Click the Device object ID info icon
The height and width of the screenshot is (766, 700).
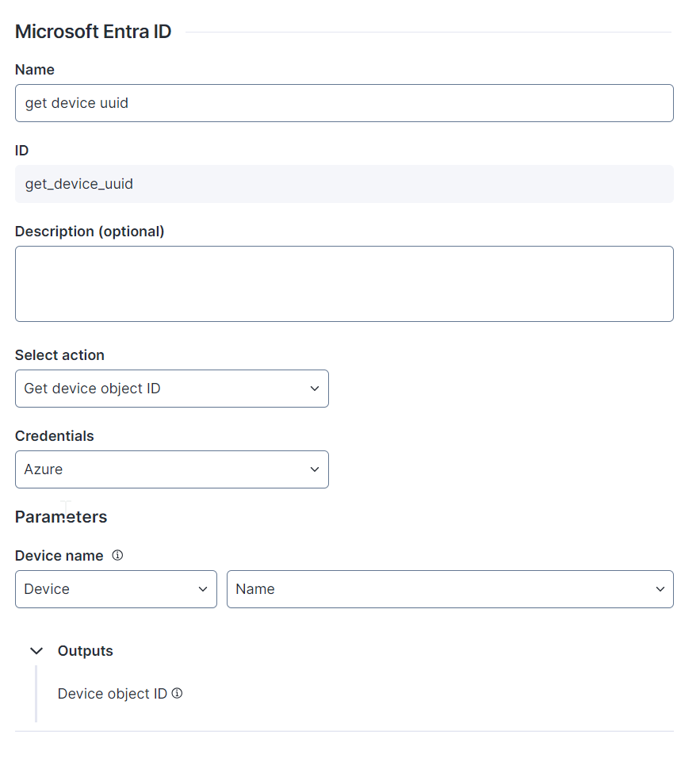[177, 694]
